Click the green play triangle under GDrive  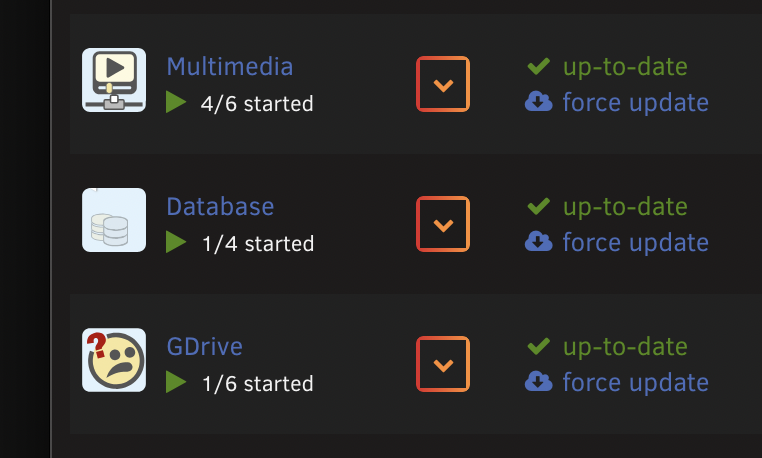176,382
